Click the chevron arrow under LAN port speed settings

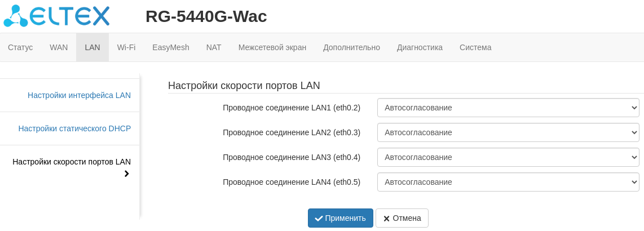pos(126,174)
